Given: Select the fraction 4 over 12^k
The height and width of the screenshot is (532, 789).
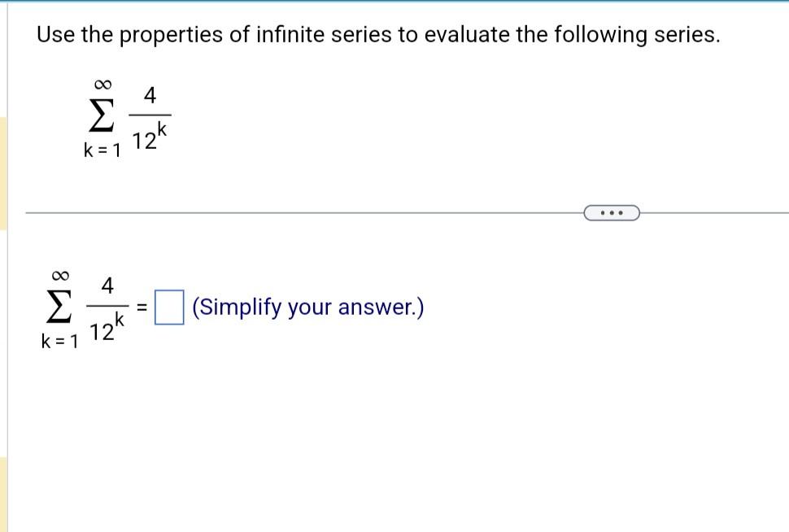Looking at the screenshot, I should [150, 116].
